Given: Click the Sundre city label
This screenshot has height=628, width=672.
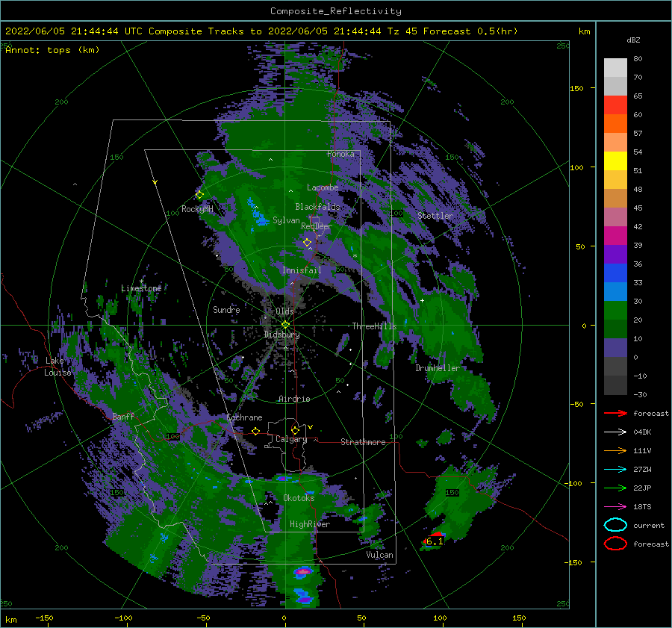Looking at the screenshot, I should point(226,309).
